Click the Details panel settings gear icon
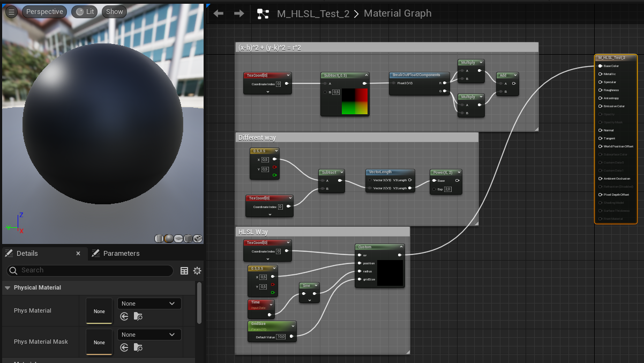 (x=197, y=271)
